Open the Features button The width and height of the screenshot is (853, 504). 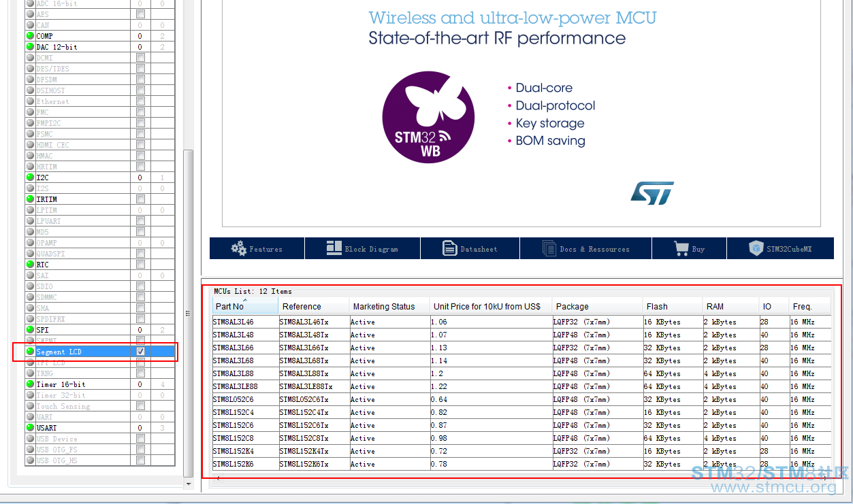(x=257, y=248)
